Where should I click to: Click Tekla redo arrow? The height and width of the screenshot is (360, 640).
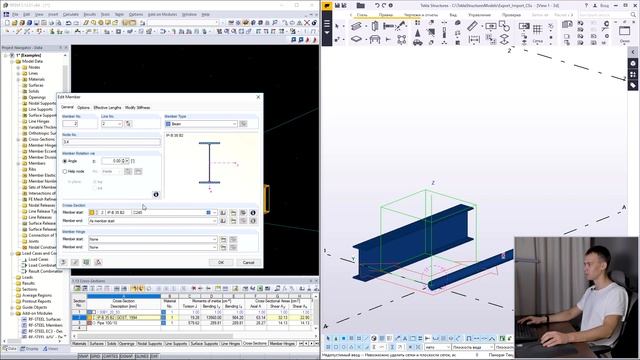(384, 5)
